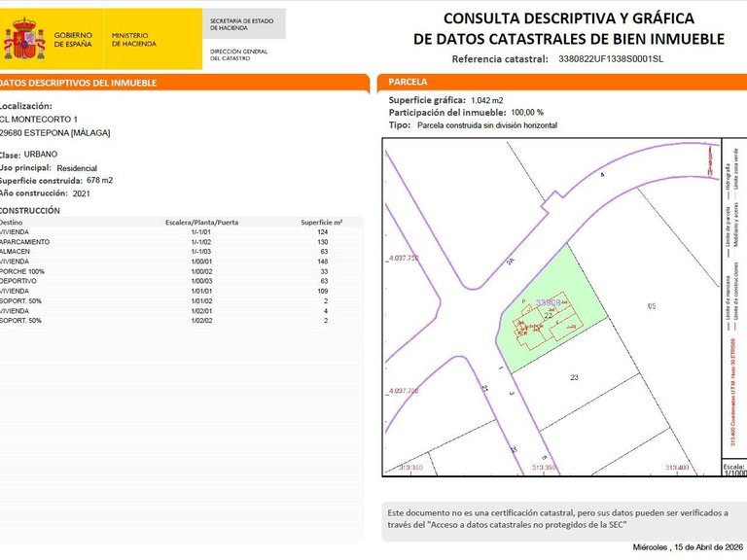Click location code '1/02/02'
747x560 pixels.
(x=201, y=321)
